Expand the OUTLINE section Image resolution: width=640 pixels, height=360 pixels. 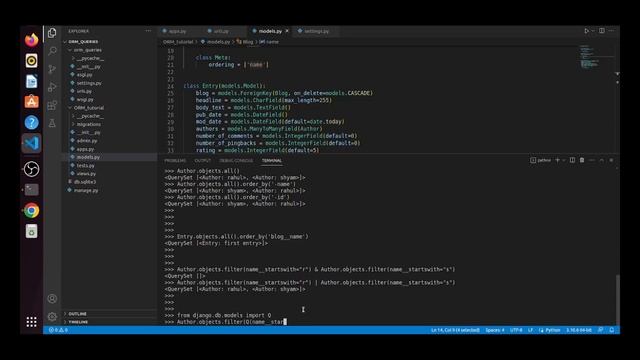click(77, 314)
